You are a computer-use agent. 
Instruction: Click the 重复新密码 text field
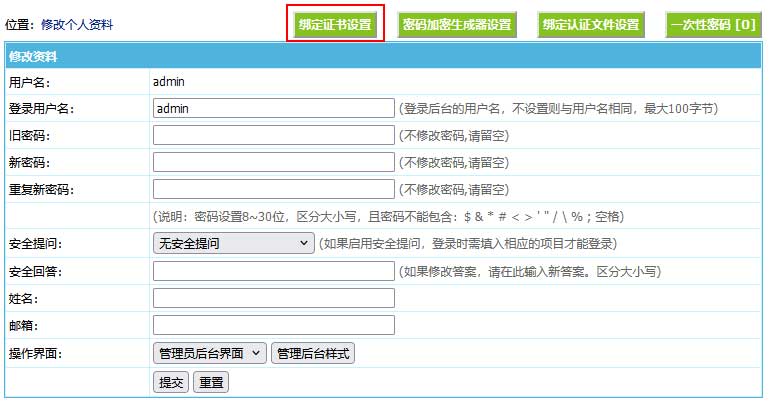273,189
